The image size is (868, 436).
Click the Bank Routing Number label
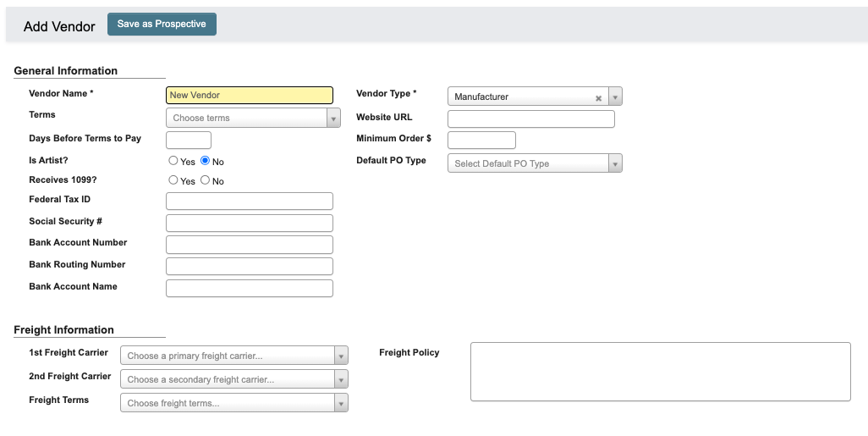77,265
